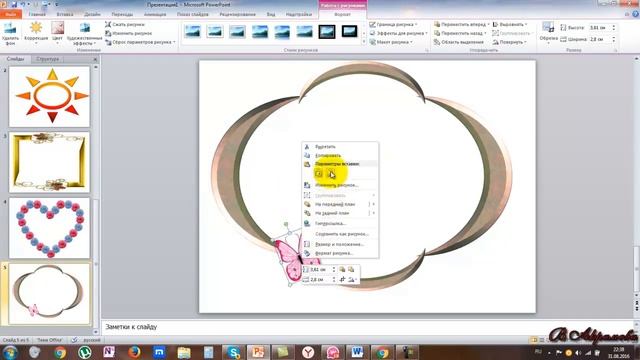
Task: Open the Align (Выровнять) dropdown
Action: pyautogui.click(x=510, y=24)
